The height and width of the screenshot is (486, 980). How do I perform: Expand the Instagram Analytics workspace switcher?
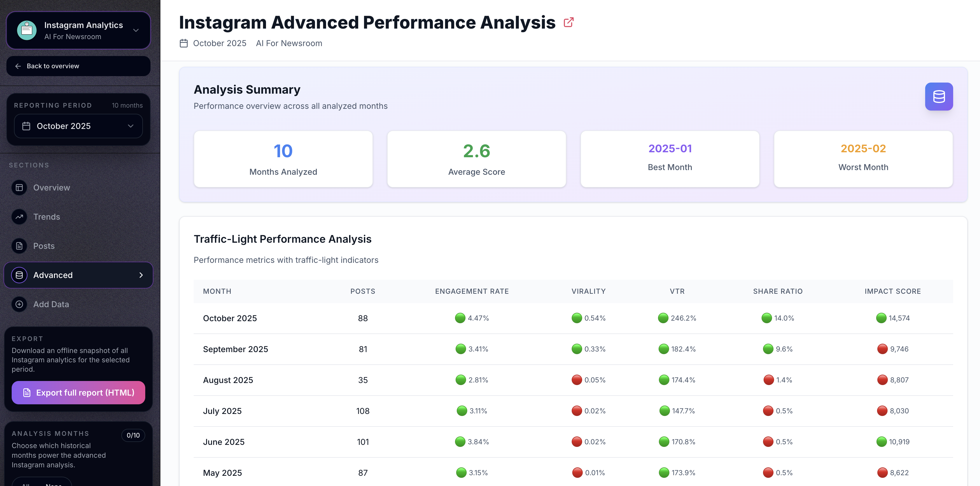coord(136,30)
